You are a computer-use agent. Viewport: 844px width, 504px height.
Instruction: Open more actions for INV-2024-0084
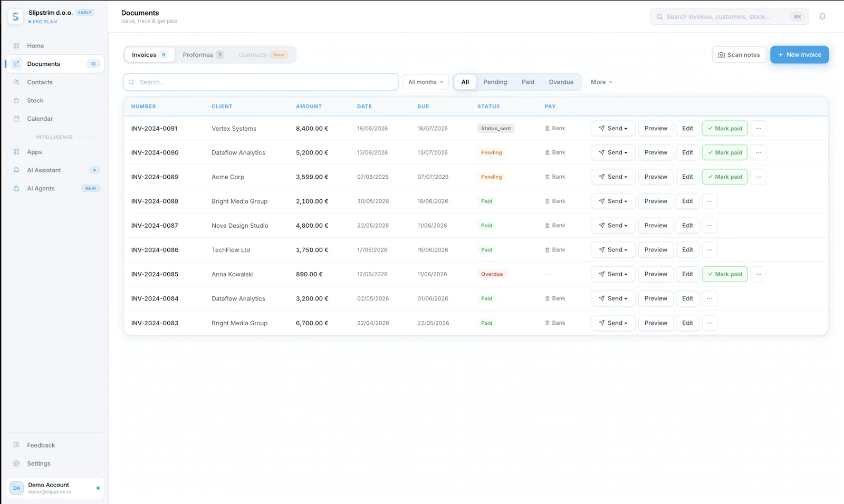(709, 298)
